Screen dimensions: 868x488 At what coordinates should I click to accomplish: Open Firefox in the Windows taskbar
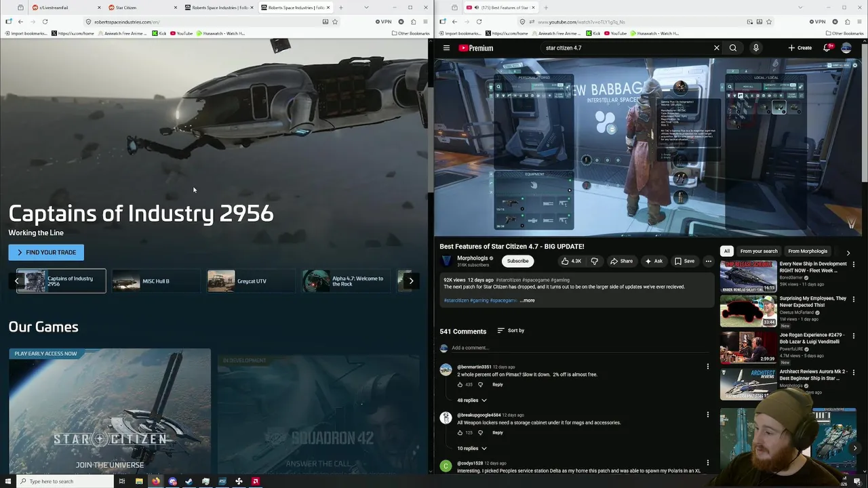(x=155, y=481)
